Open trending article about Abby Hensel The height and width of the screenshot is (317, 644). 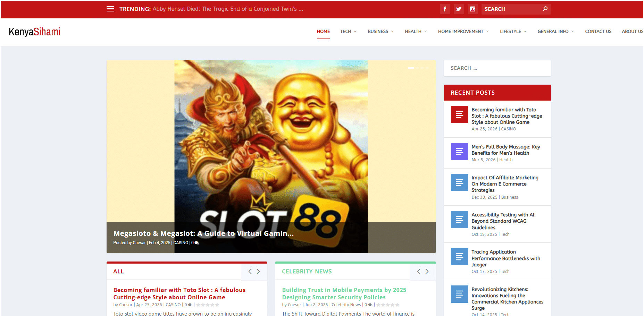point(228,9)
